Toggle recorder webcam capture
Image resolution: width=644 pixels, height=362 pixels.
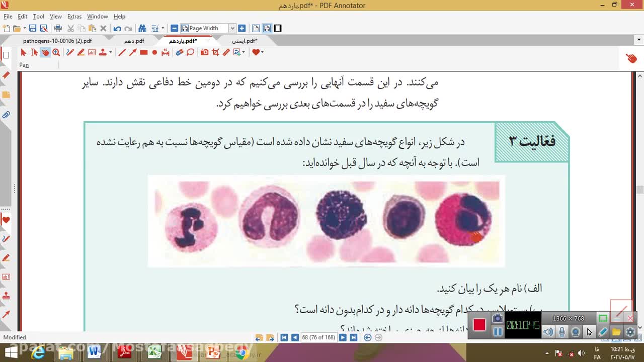(x=576, y=332)
